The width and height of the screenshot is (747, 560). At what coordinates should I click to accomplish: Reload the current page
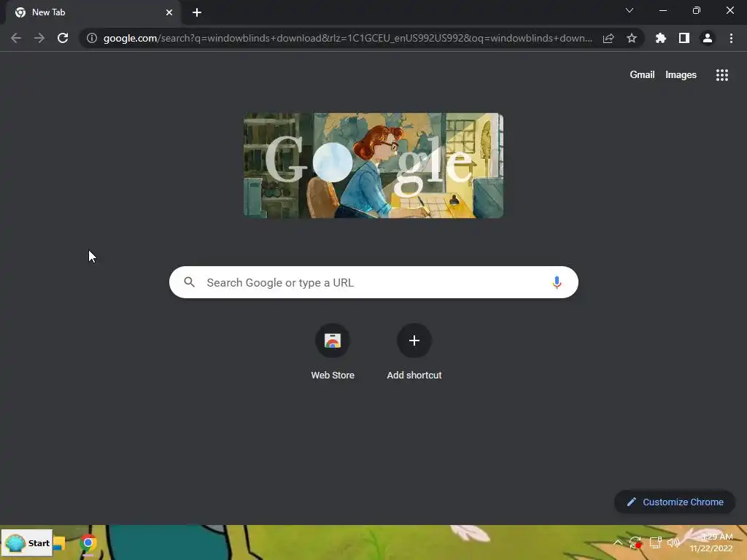[63, 38]
